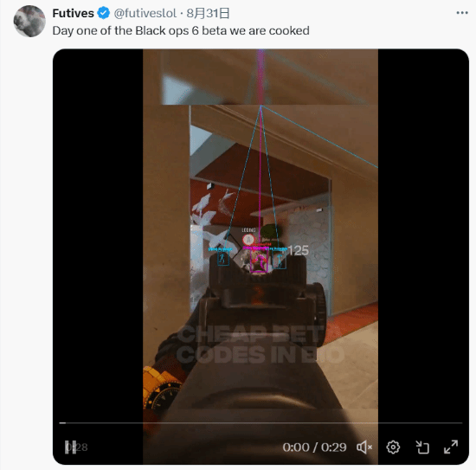Open the three-dot more options menu

[462, 13]
